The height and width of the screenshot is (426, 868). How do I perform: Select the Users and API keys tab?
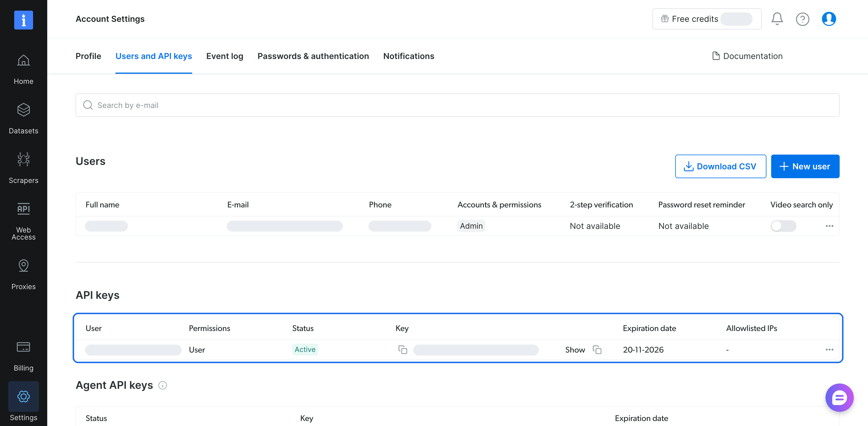tap(154, 56)
